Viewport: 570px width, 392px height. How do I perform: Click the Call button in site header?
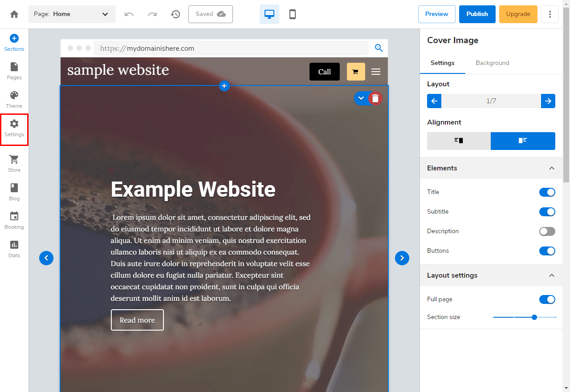(x=325, y=72)
